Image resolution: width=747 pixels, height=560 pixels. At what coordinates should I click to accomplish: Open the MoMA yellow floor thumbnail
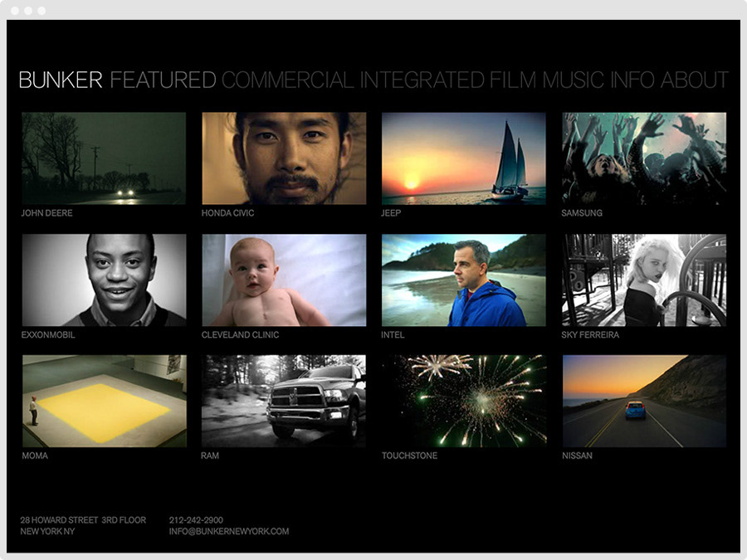105,401
